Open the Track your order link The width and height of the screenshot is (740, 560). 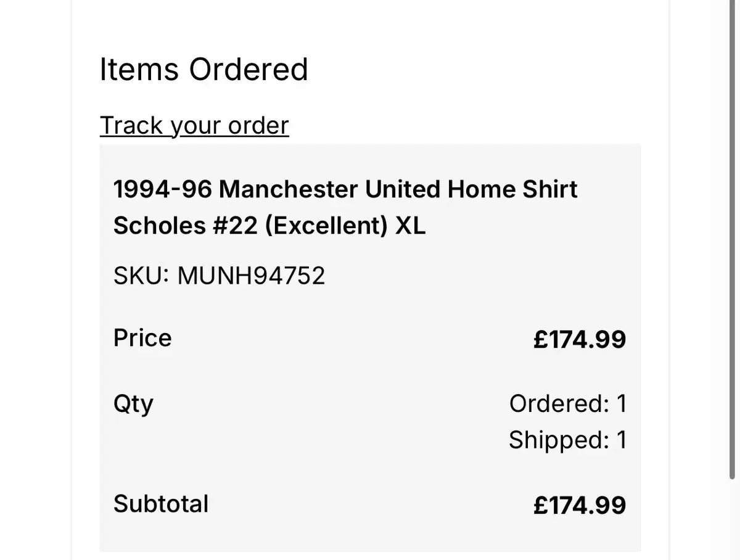[194, 126]
